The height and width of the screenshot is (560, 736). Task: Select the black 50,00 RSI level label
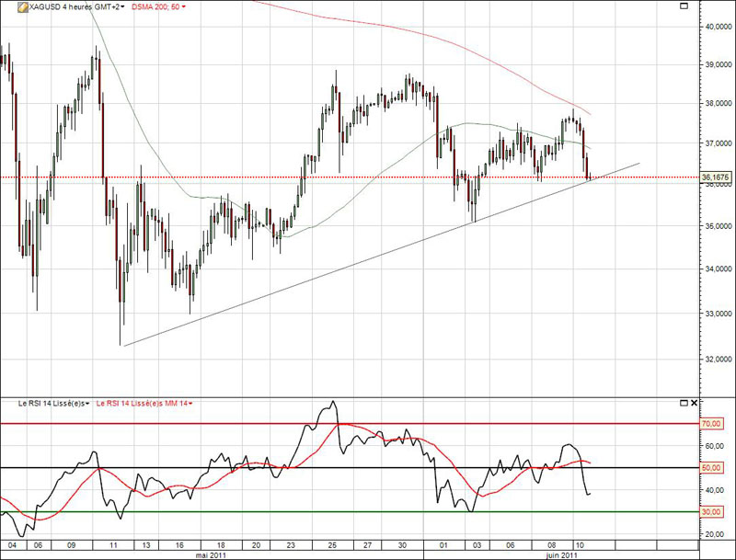click(x=713, y=468)
